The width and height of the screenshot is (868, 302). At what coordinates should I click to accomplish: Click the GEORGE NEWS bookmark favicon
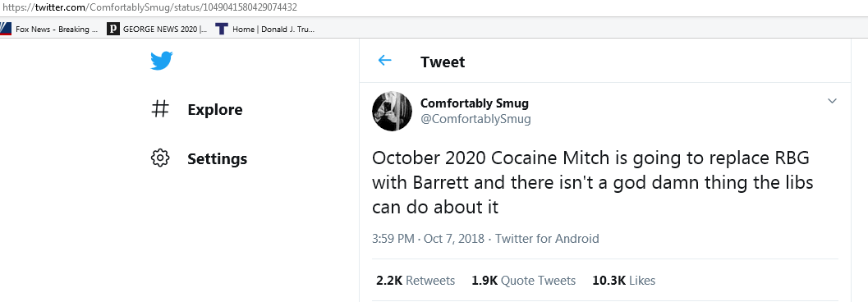point(113,29)
